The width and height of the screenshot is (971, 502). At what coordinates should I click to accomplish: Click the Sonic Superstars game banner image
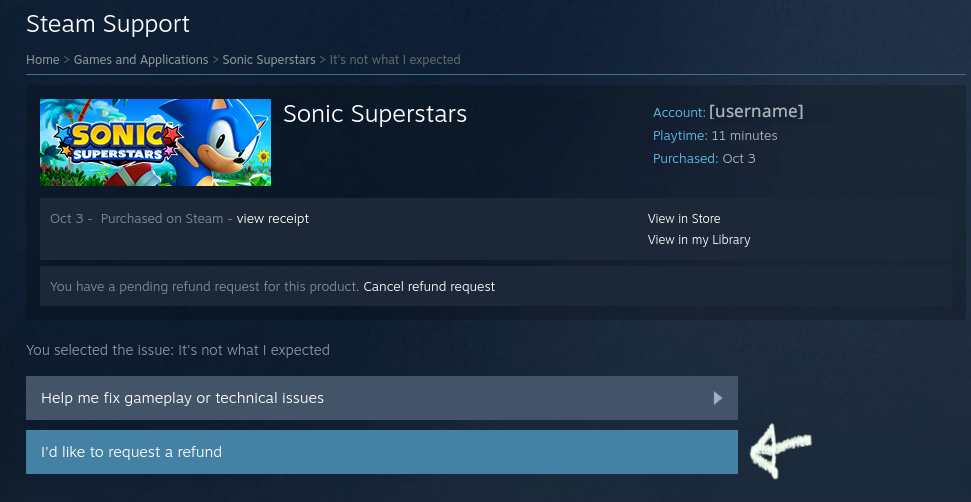155,142
